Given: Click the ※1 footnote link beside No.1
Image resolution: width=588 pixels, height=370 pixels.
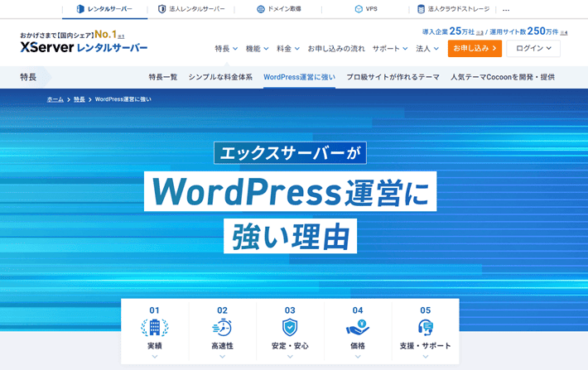Looking at the screenshot, I should tap(121, 36).
